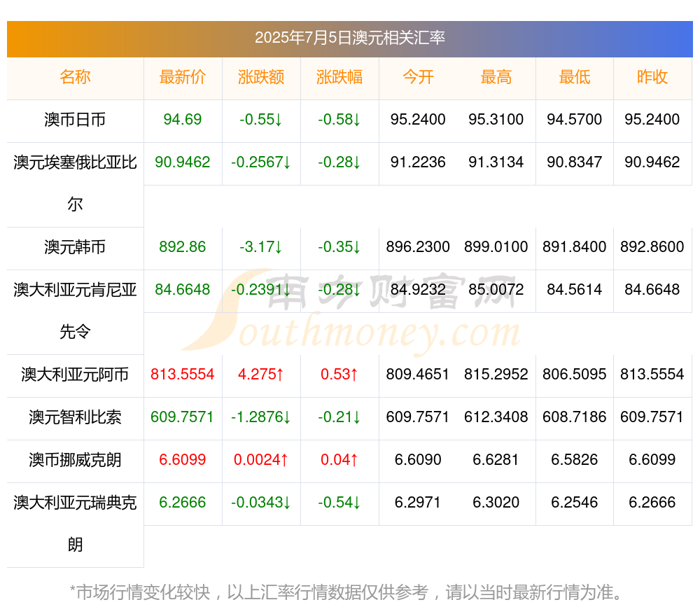Click change percent '-0.58↓'

point(339,120)
